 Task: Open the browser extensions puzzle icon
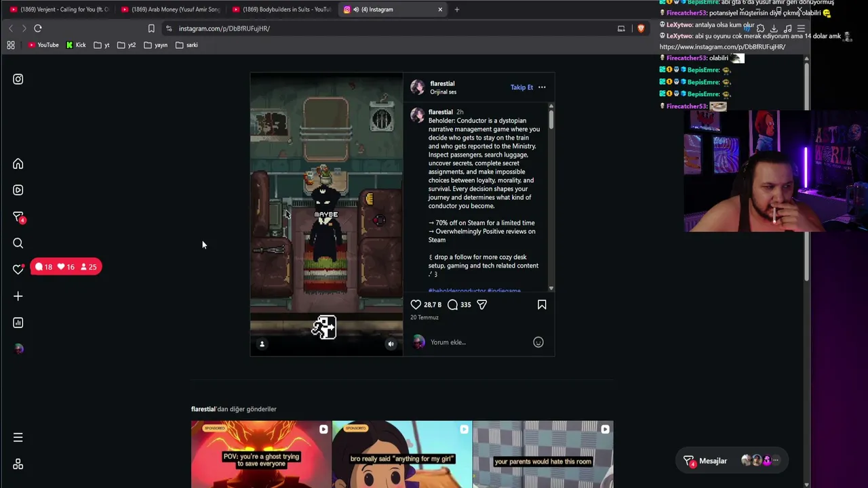(x=760, y=28)
